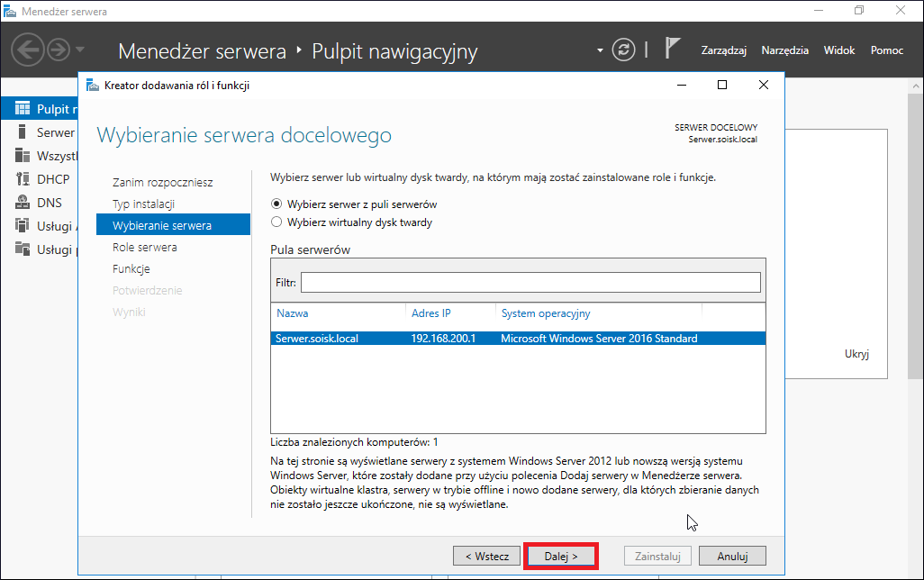Screen dimensions: 924x580
Task: Select the Pulpit nawigacyjny dashboard icon
Action: coord(23,108)
